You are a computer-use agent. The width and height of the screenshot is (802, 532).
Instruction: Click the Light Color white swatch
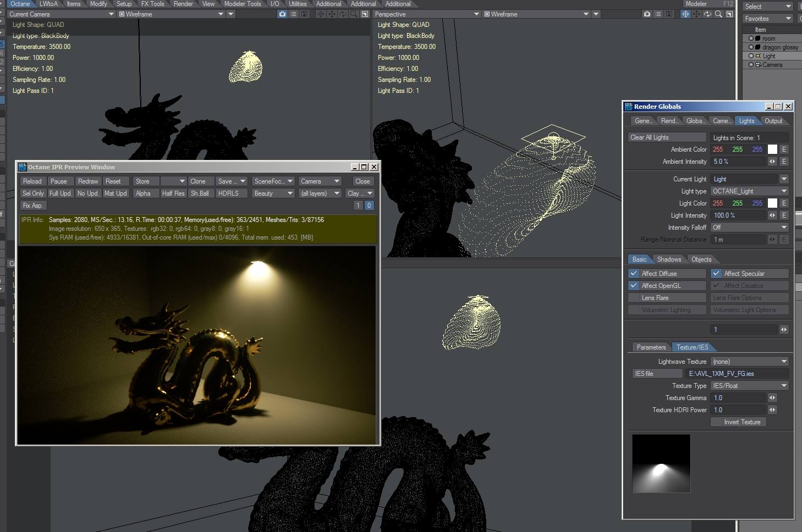click(772, 203)
